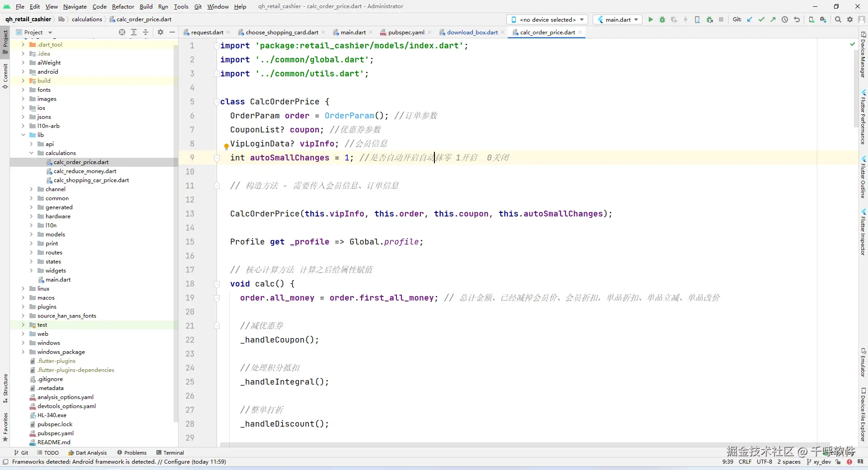
Task: Expand the widgets folder
Action: pyautogui.click(x=31, y=271)
